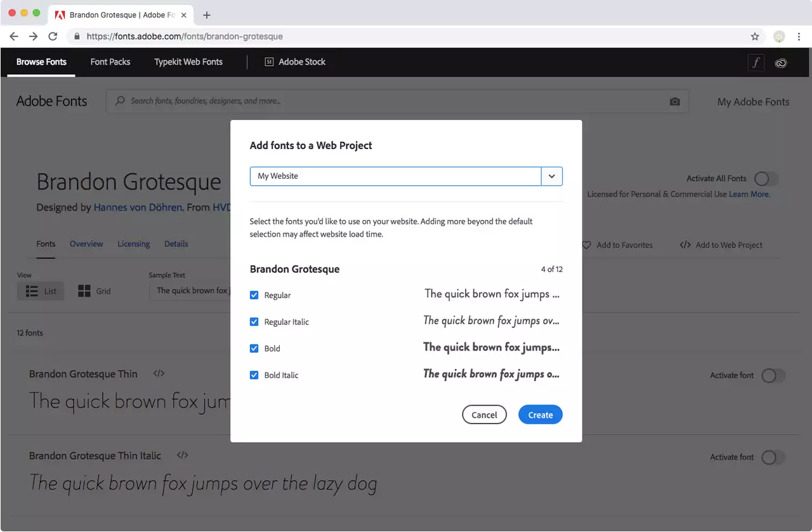Click the camera visual search icon
The height and width of the screenshot is (532, 812).
674,101
